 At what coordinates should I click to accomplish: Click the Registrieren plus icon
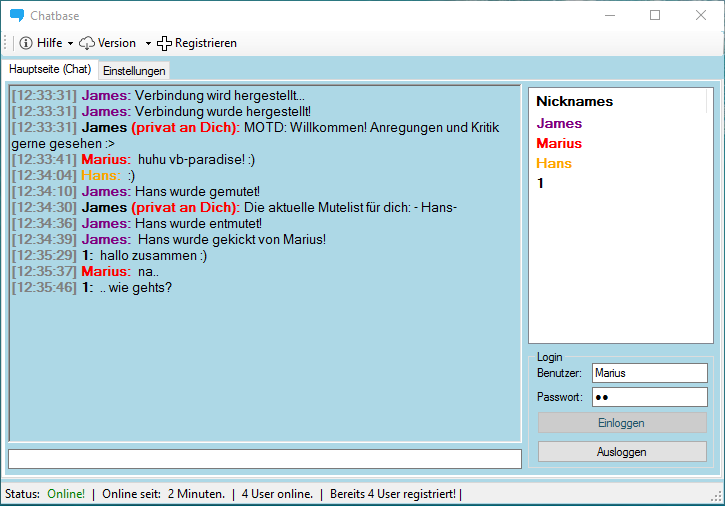(165, 43)
